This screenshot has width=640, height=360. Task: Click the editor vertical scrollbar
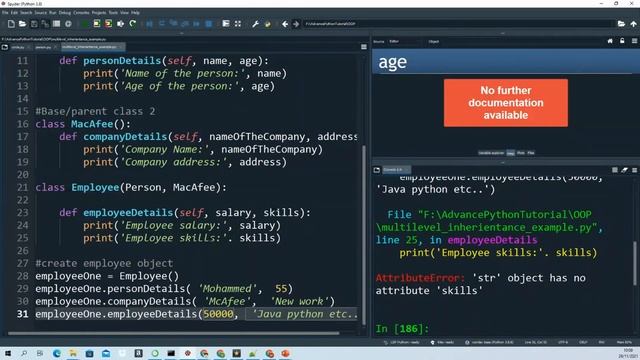(x=364, y=235)
